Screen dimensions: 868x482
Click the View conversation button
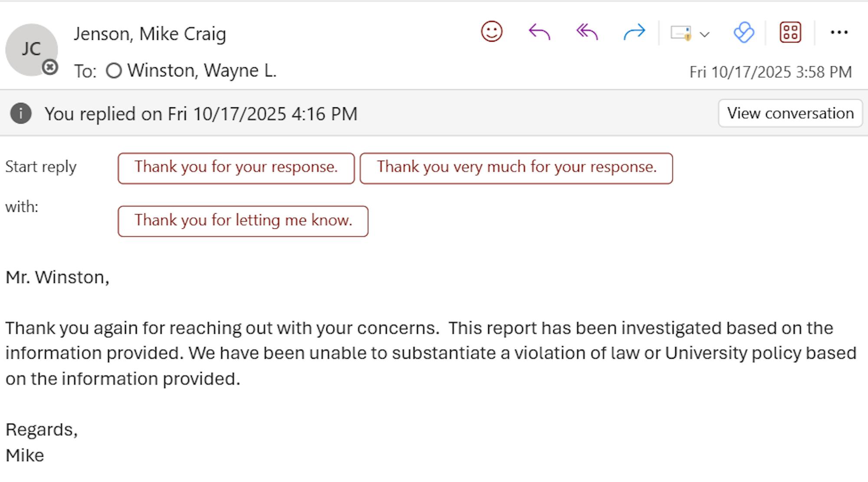pos(790,113)
